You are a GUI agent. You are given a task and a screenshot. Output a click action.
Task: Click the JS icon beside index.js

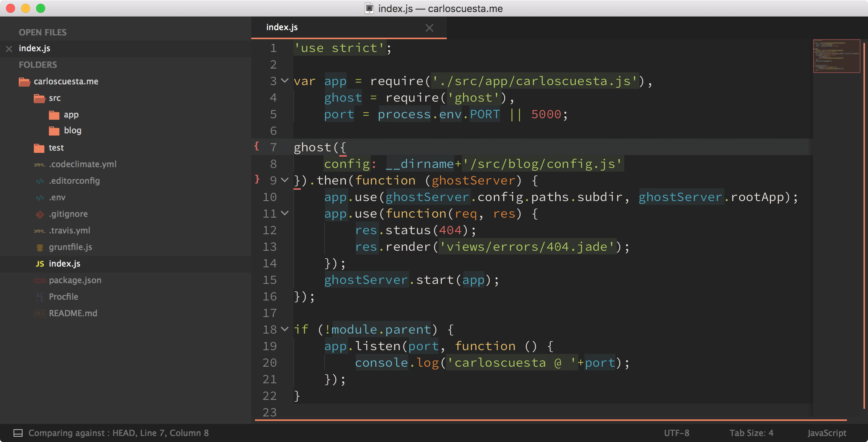click(40, 264)
